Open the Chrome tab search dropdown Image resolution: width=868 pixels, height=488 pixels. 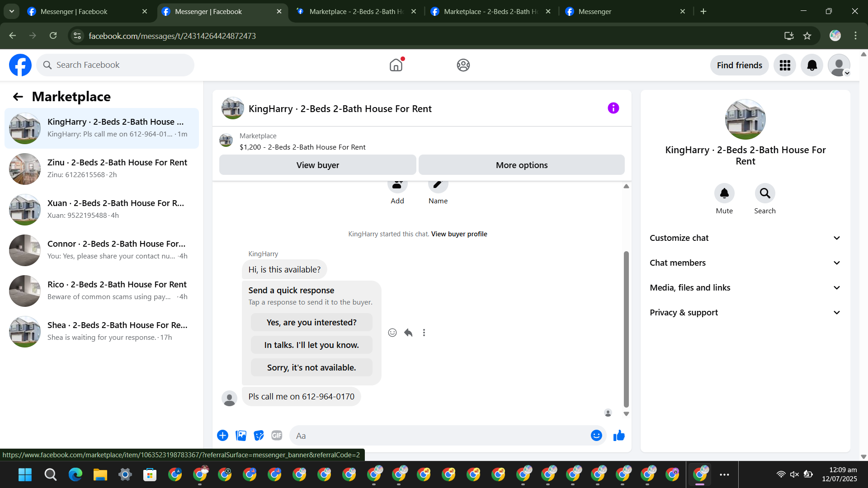click(12, 11)
